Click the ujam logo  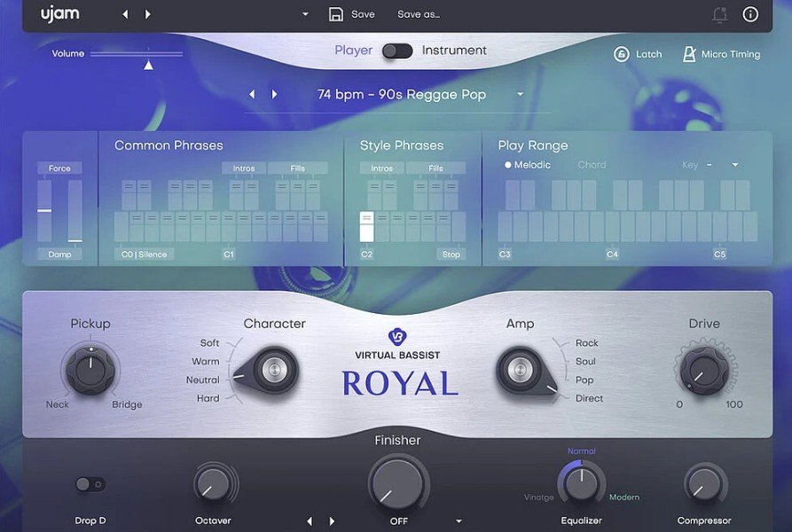pos(59,15)
